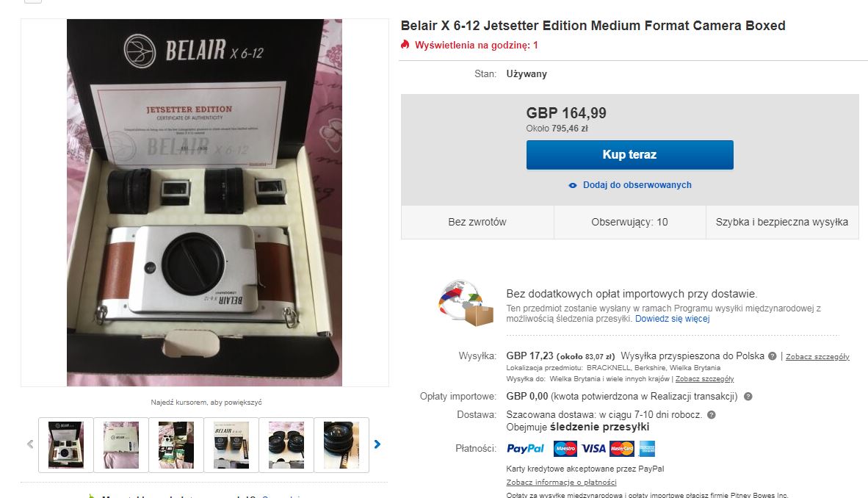
Task: Click the main Belair camera product image
Action: 204,203
